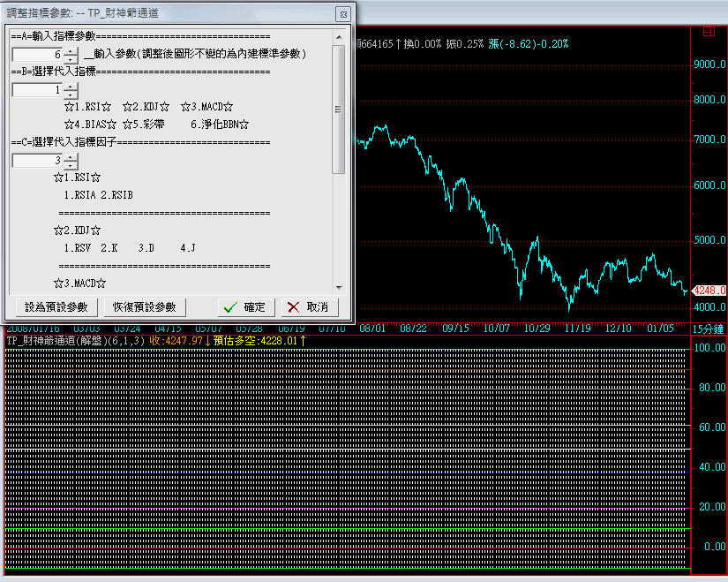Click the 6.淨化BBN☆ option text
728x582 pixels.
(x=220, y=125)
